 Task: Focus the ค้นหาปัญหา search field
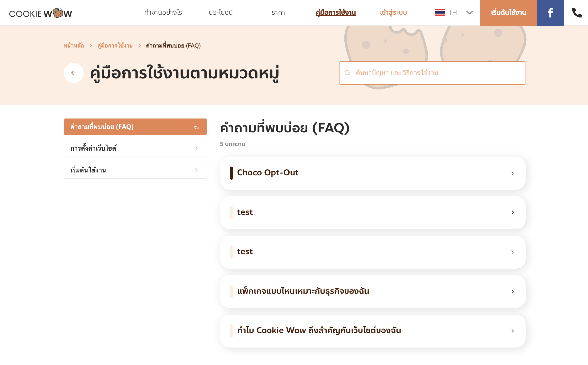click(x=432, y=73)
